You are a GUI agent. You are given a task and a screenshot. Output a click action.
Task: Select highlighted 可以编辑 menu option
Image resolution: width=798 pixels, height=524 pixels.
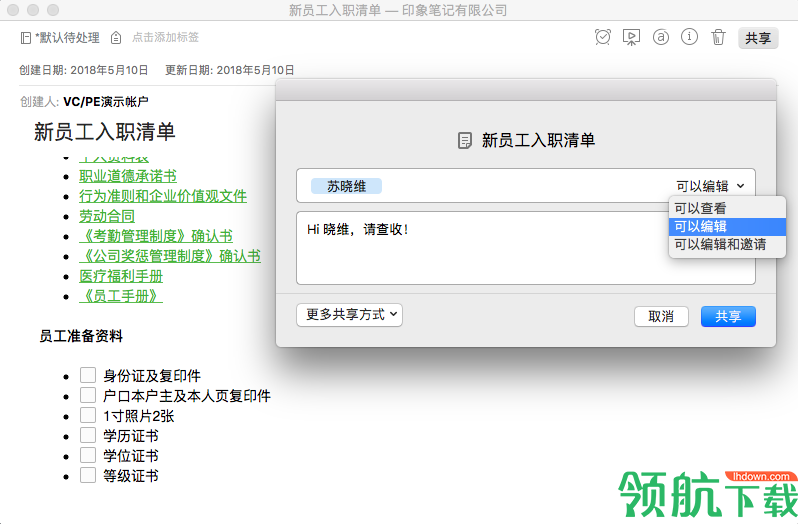coord(727,226)
